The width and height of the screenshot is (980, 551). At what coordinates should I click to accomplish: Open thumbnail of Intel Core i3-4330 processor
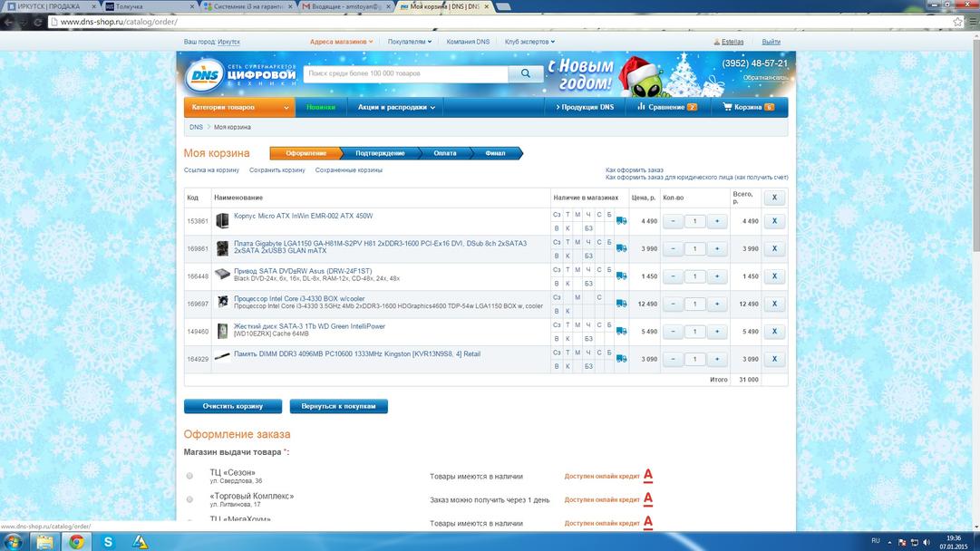(222, 303)
